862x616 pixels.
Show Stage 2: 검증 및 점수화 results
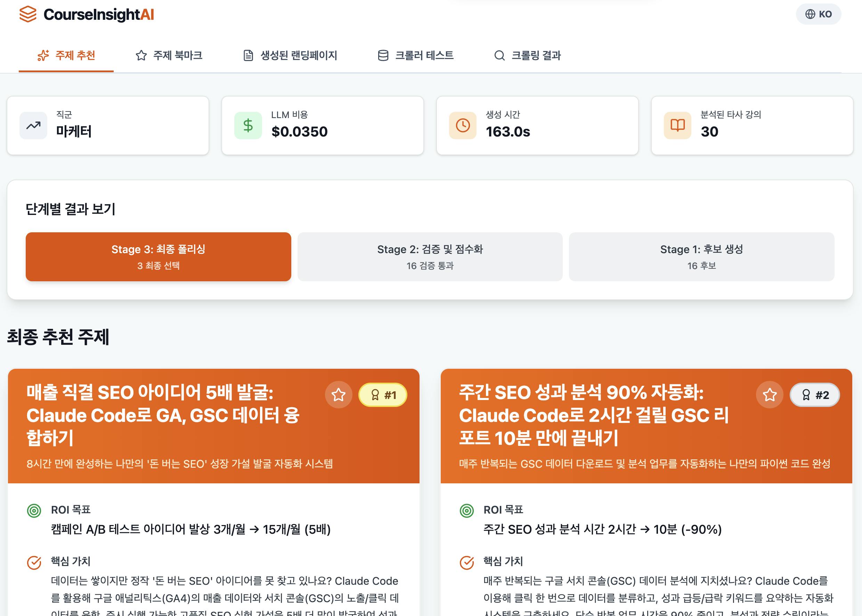pos(430,257)
